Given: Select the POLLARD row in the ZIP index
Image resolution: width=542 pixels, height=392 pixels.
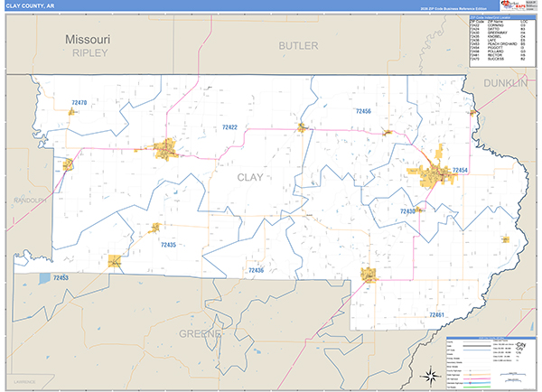Looking at the screenshot, I should [498, 51].
